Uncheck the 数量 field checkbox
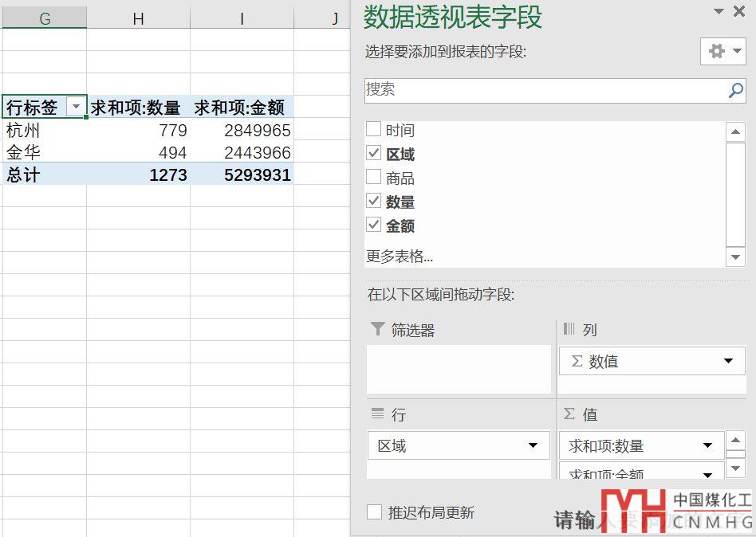 click(373, 201)
